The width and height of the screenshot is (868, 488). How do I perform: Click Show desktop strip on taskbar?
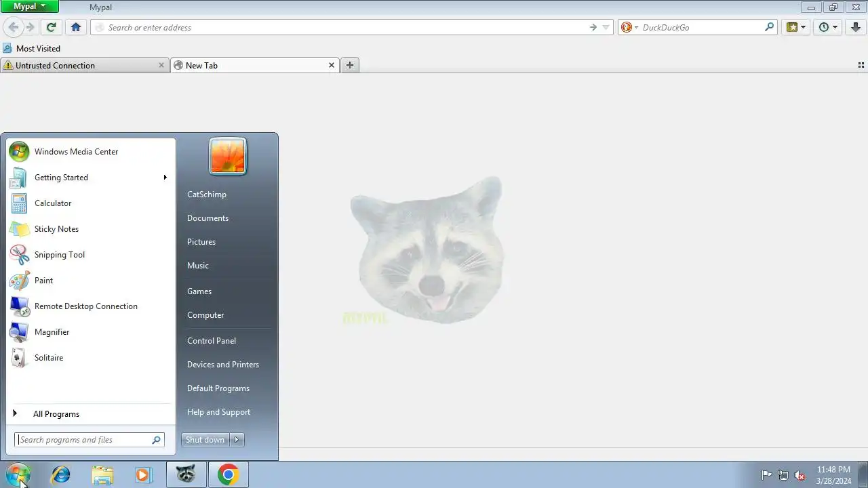tap(863, 474)
